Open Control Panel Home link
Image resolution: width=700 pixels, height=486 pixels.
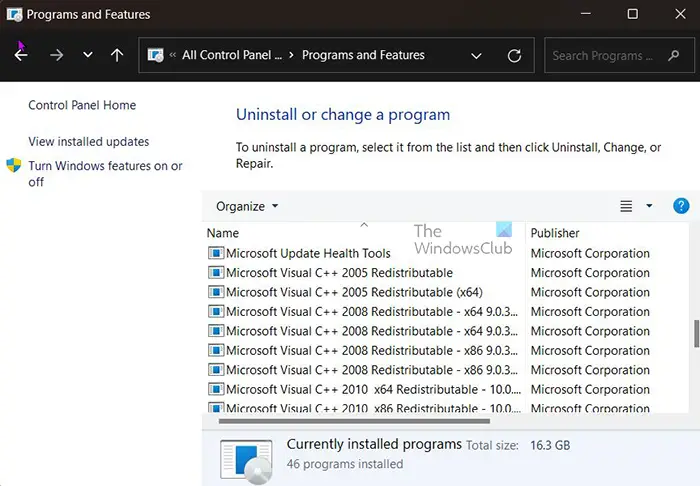[x=82, y=105]
